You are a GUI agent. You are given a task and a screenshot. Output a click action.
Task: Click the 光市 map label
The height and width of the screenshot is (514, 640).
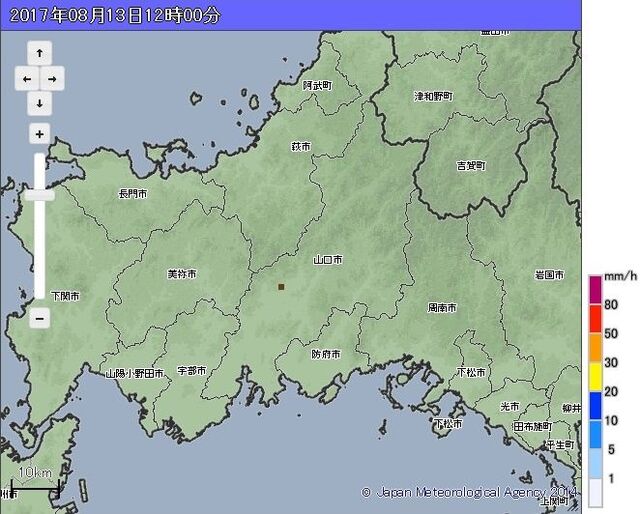[x=510, y=407]
